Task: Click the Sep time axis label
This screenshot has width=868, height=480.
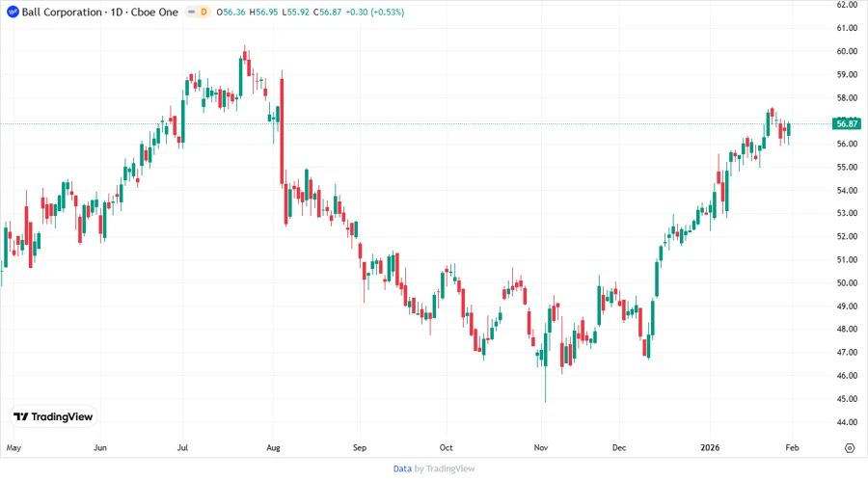Action: click(x=360, y=447)
